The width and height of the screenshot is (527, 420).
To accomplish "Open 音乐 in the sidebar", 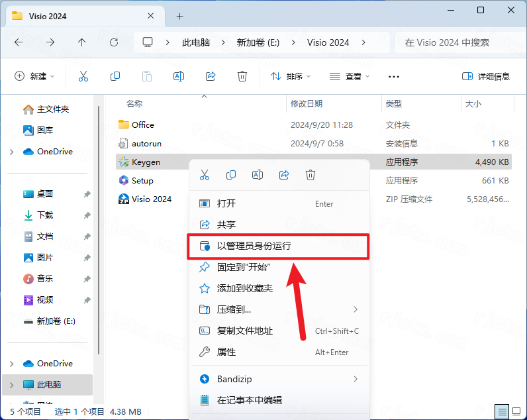I will [48, 279].
